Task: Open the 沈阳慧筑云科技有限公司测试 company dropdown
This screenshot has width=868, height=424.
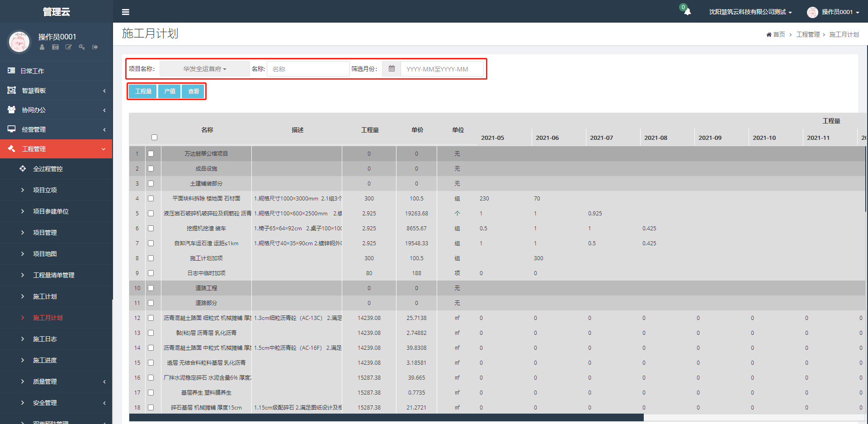Action: 750,12
